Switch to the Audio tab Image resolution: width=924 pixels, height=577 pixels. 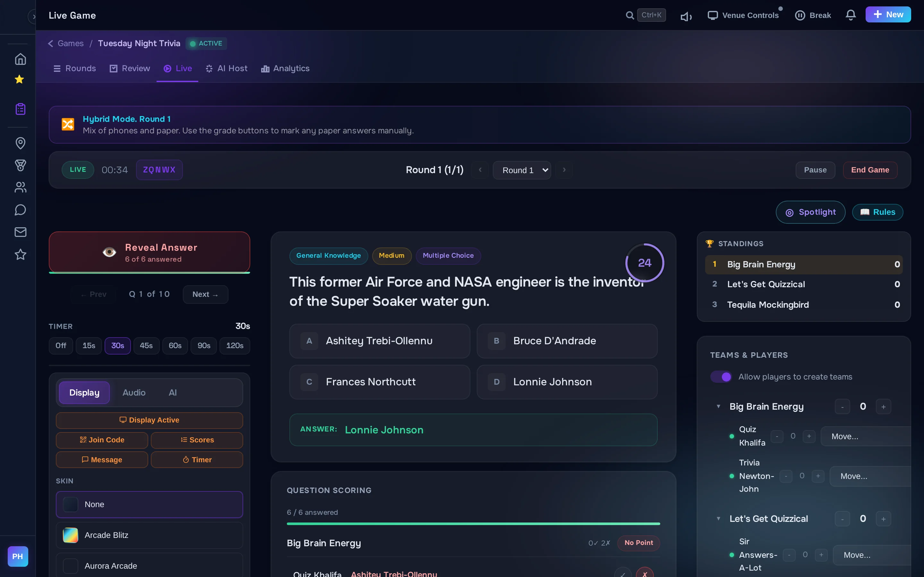(x=134, y=393)
